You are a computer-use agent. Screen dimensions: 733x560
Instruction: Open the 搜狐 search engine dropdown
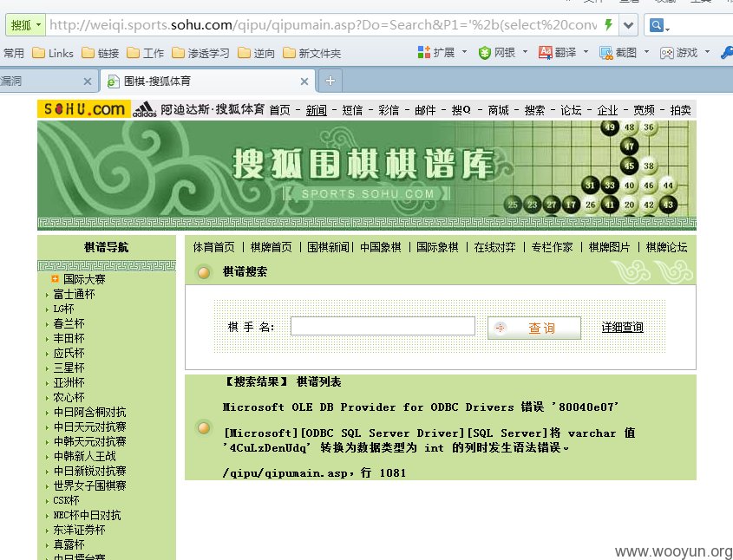pos(26,25)
